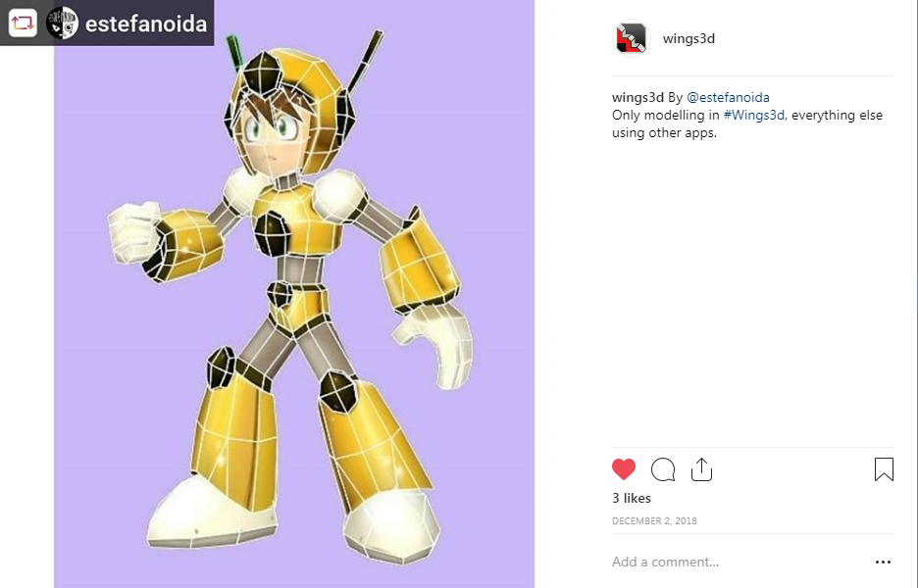This screenshot has height=588, width=918.
Task: Open comments via speech bubble icon
Action: (663, 469)
